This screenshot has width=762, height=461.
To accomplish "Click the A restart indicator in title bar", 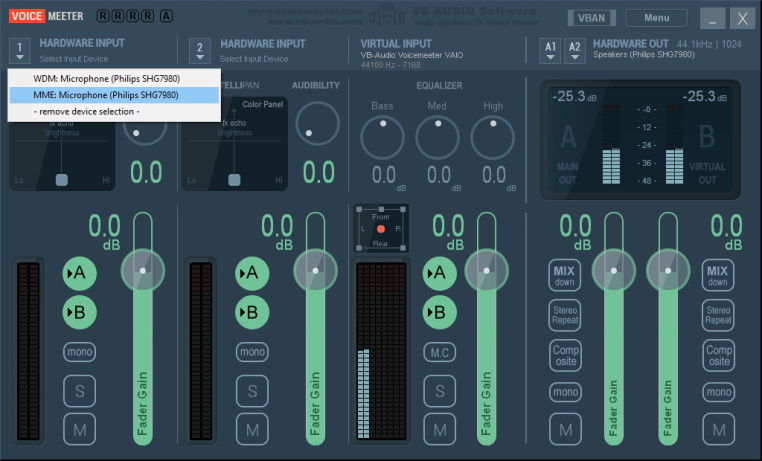I will click(x=166, y=16).
